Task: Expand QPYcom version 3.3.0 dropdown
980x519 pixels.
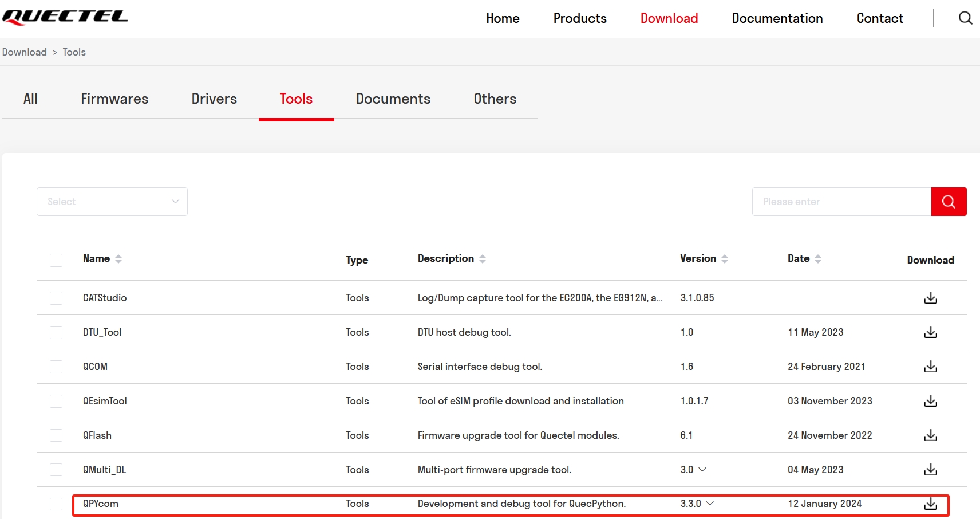Action: 710,504
